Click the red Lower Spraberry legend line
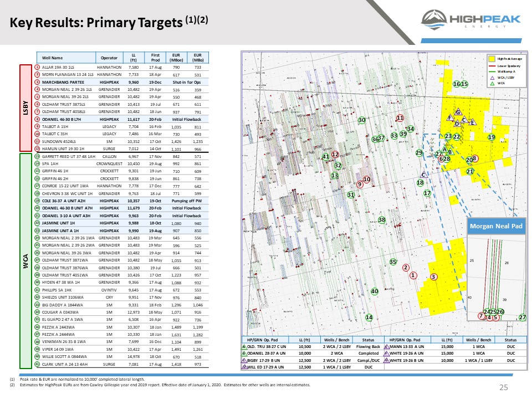This screenshot has height=399, width=532. click(492, 66)
